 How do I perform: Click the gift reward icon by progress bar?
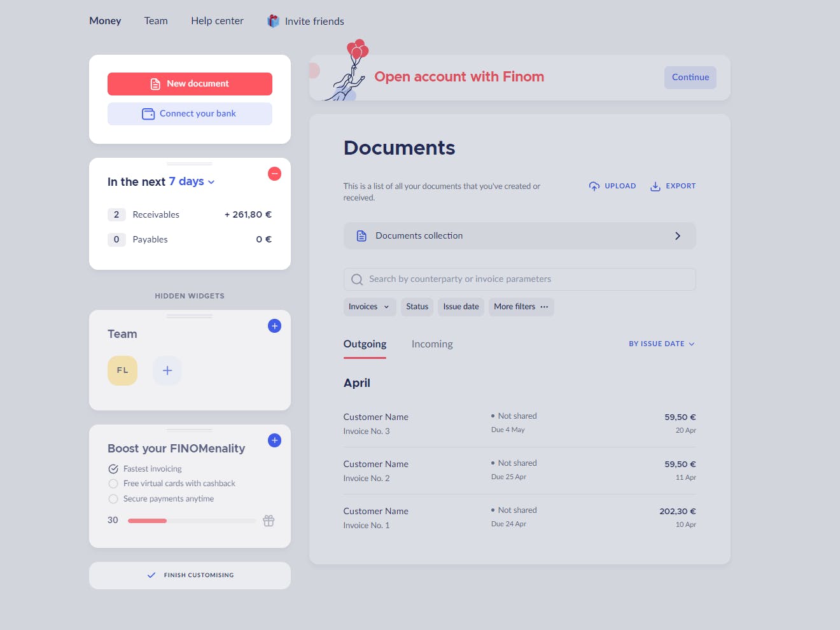[269, 521]
